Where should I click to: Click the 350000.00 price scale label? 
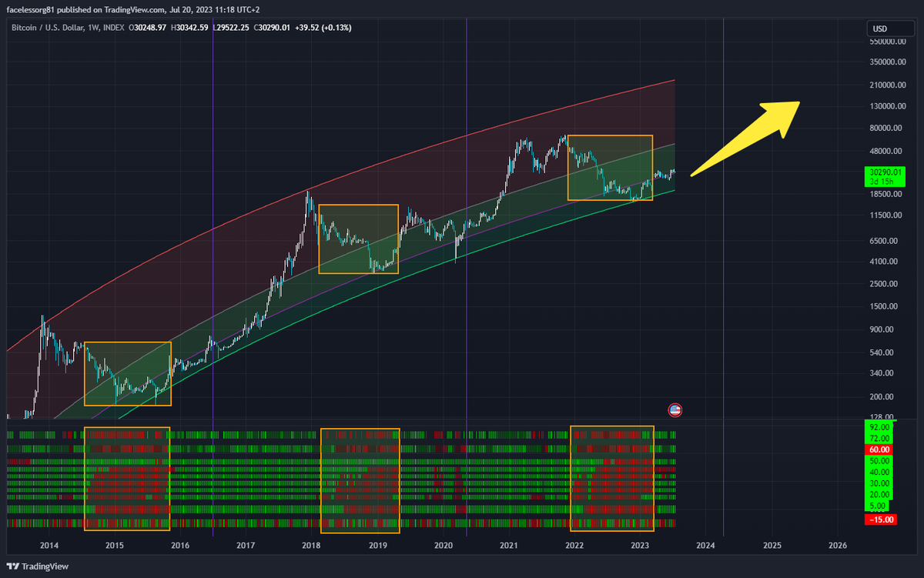[887, 62]
